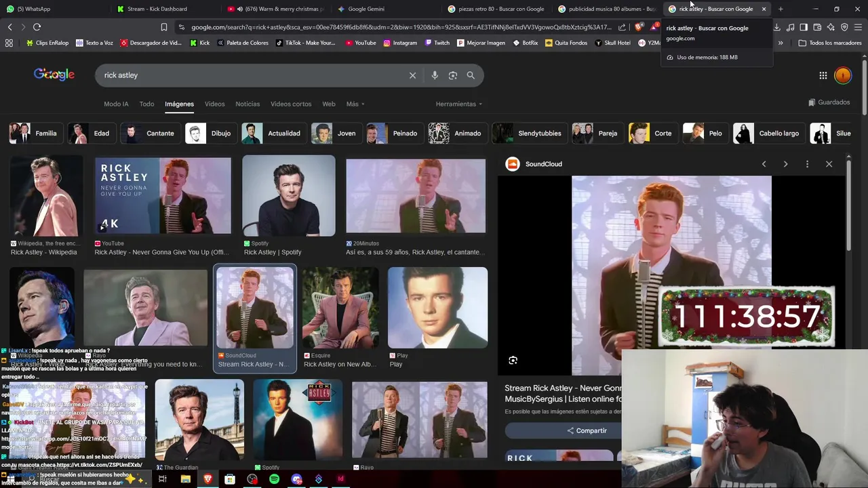Open Adobe InDesign from the taskbar

coord(340,479)
